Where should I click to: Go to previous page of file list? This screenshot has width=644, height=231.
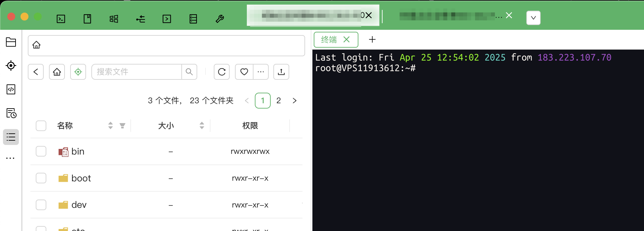247,101
